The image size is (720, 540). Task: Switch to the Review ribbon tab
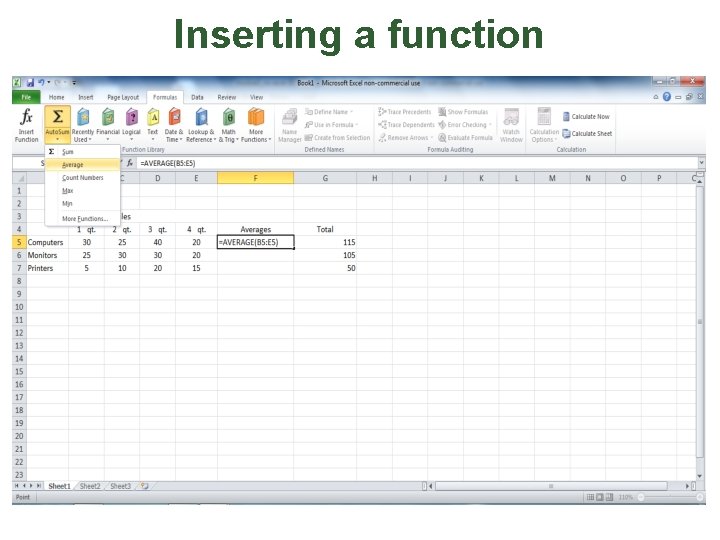pos(227,97)
